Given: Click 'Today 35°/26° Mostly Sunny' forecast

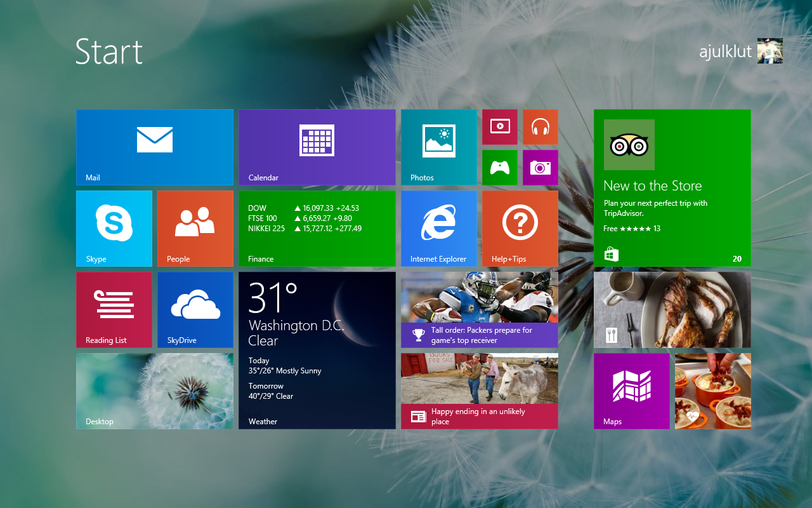Looking at the screenshot, I should click(x=285, y=366).
